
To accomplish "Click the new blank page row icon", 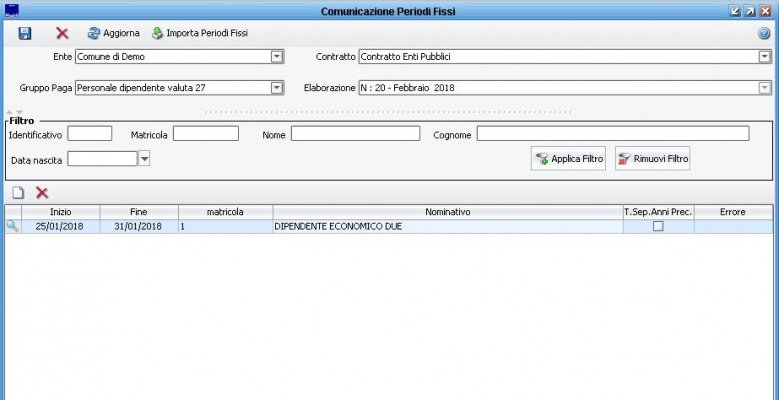I will 18,193.
